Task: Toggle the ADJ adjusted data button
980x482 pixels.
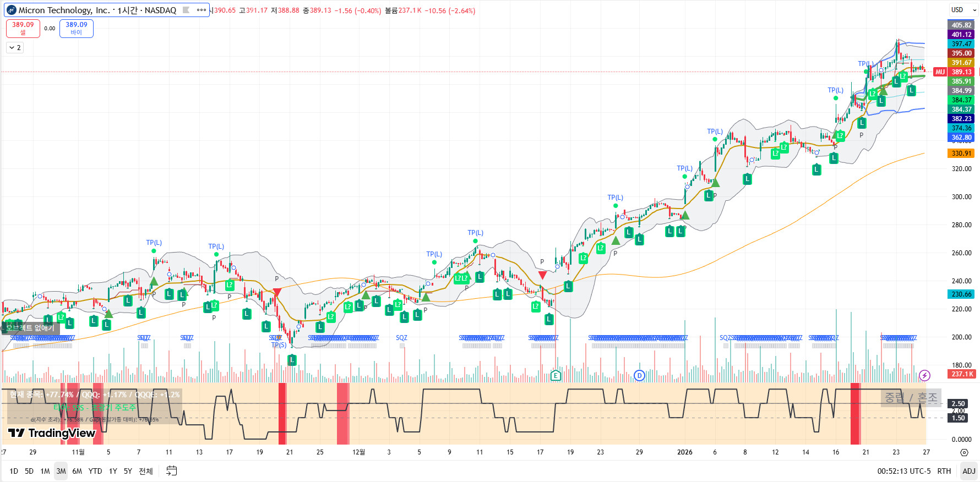Action: 969,471
